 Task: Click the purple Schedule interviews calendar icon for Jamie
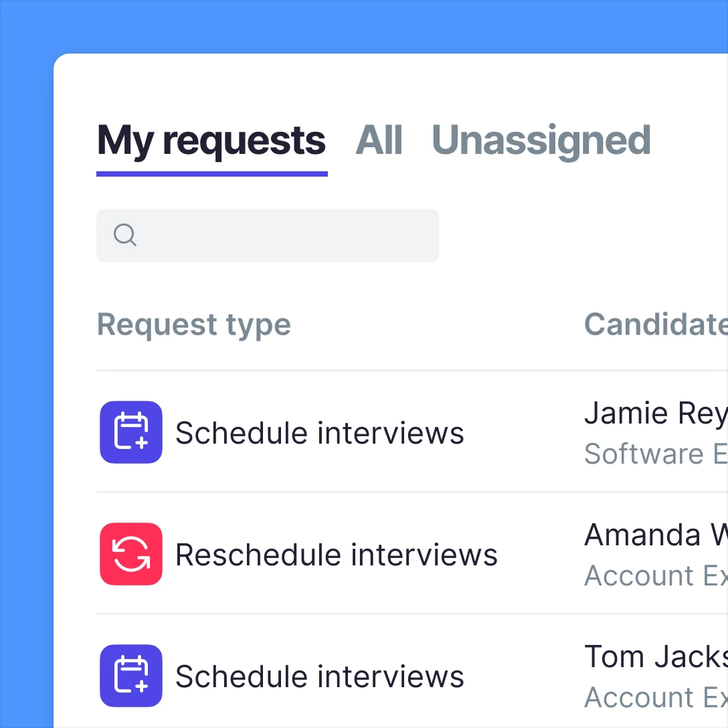tap(130, 432)
